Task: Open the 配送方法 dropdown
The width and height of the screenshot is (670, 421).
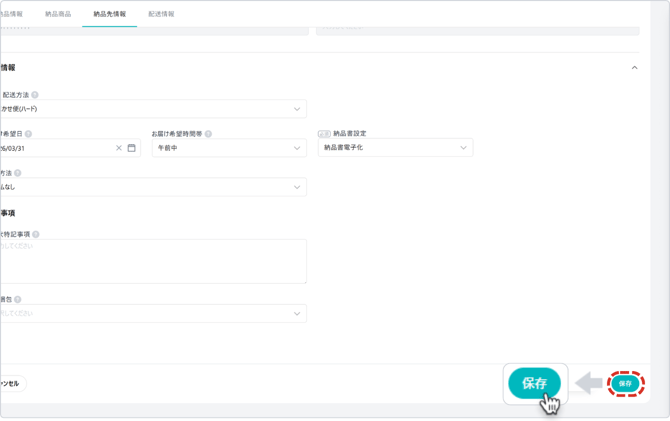Action: coord(298,109)
